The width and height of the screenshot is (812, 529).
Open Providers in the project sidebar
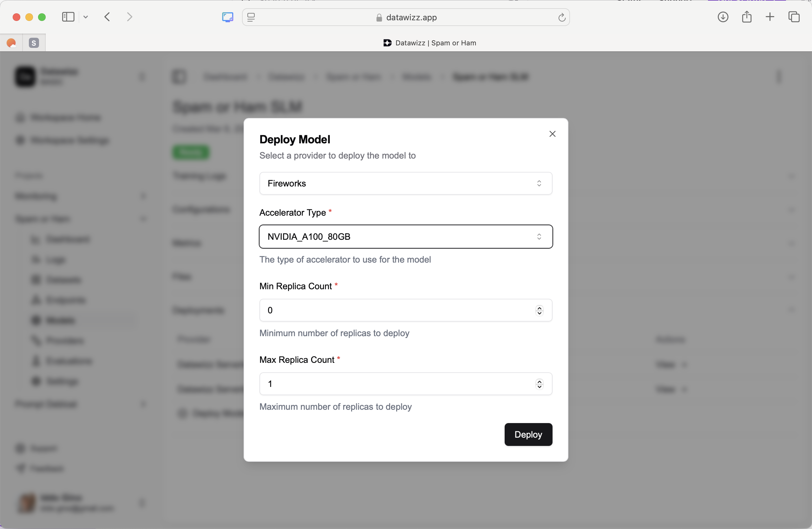64,340
